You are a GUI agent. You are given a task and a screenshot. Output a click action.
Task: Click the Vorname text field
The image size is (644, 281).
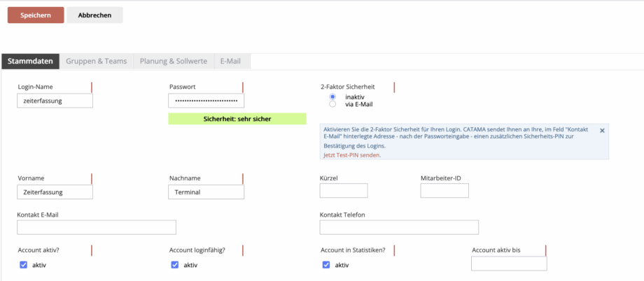point(55,192)
